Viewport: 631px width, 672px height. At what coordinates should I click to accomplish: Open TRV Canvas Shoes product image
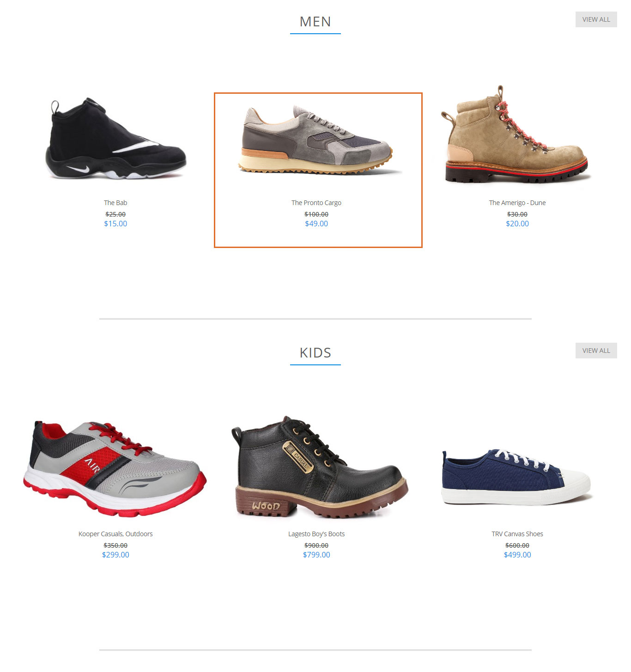(x=517, y=477)
